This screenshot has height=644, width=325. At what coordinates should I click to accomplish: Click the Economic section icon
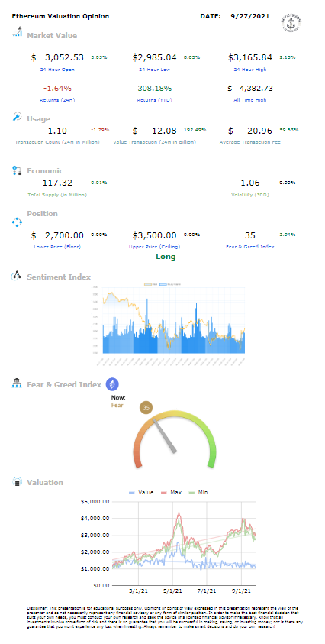(17, 170)
